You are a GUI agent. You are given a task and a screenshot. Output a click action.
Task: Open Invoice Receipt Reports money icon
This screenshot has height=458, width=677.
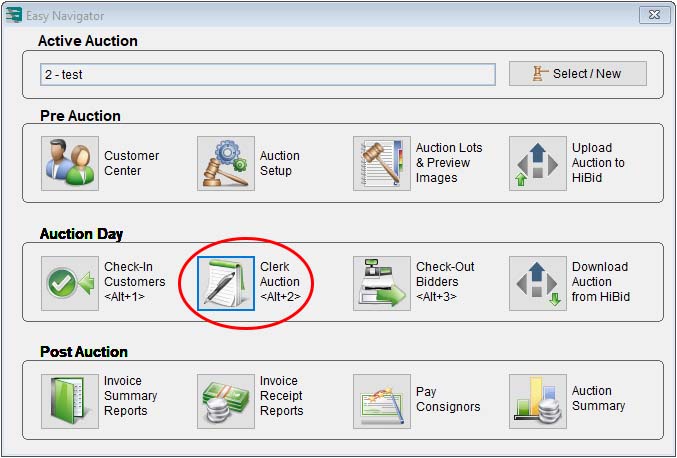click(x=226, y=401)
